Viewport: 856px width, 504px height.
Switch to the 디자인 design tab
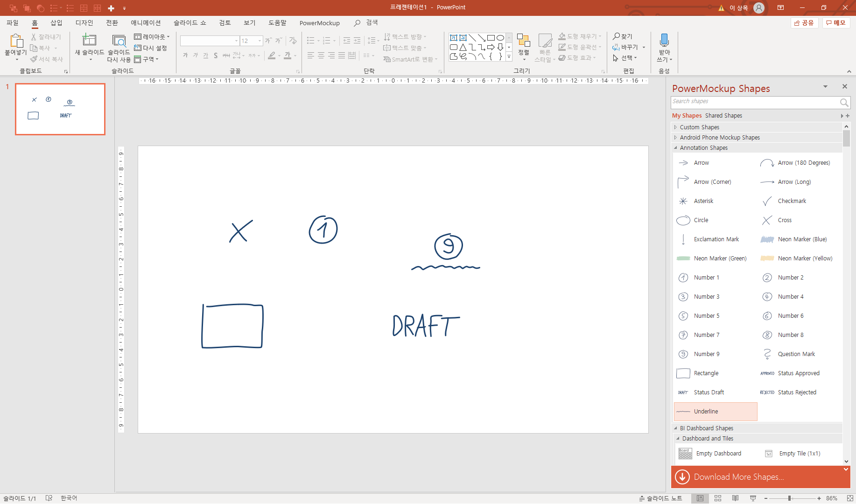(84, 23)
